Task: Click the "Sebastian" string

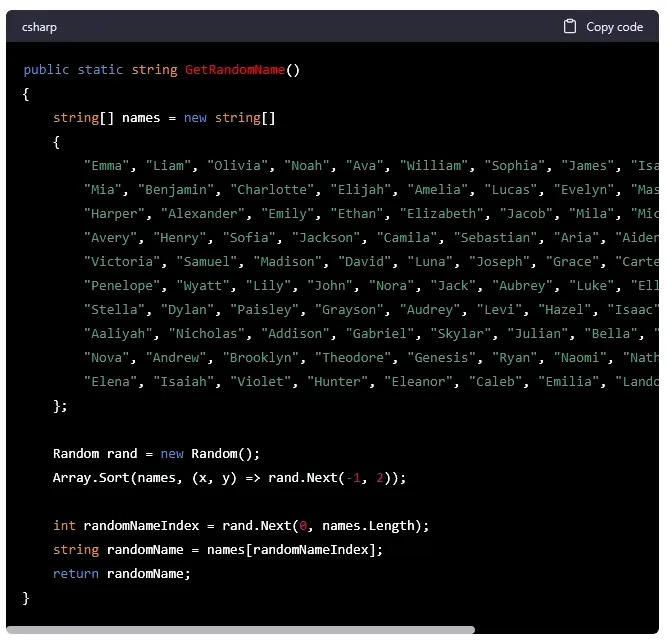Action: click(495, 237)
